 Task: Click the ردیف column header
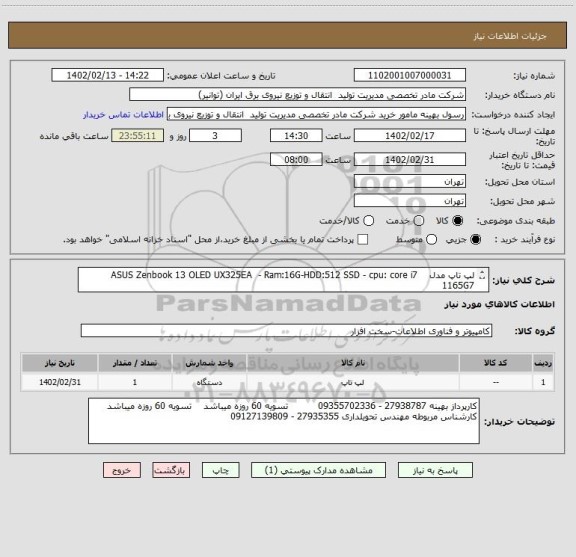(543, 363)
